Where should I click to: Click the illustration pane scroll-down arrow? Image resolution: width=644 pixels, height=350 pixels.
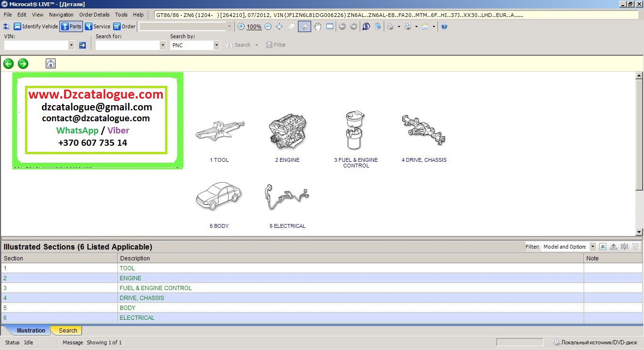click(x=639, y=232)
